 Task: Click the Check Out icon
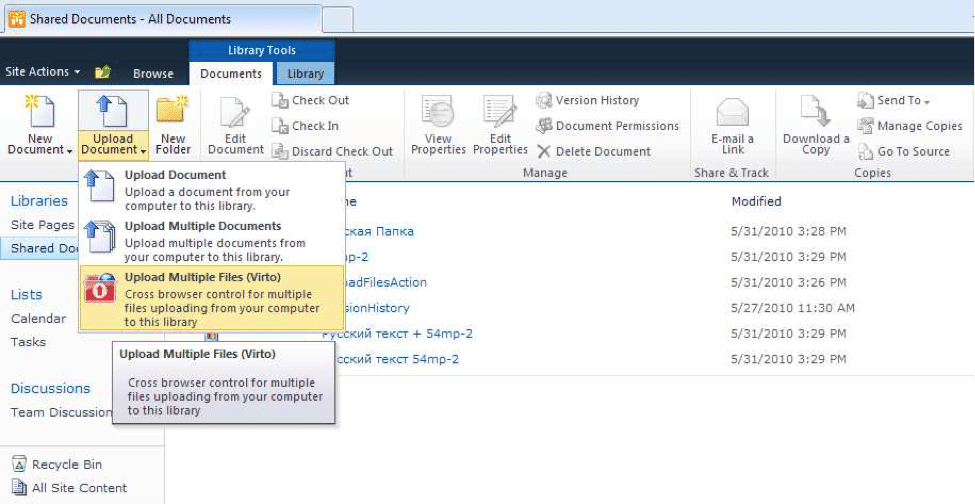281,100
